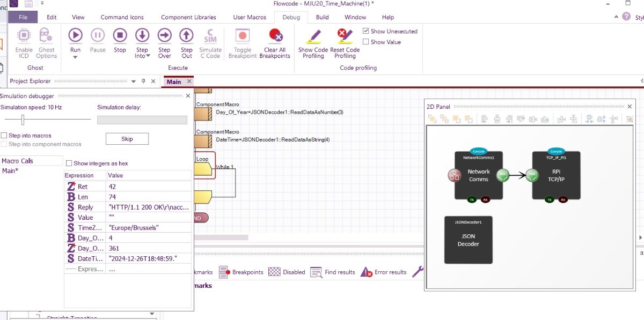Toggle Show Unexecuted checkbox
Image resolution: width=644 pixels, height=320 pixels.
pos(366,31)
